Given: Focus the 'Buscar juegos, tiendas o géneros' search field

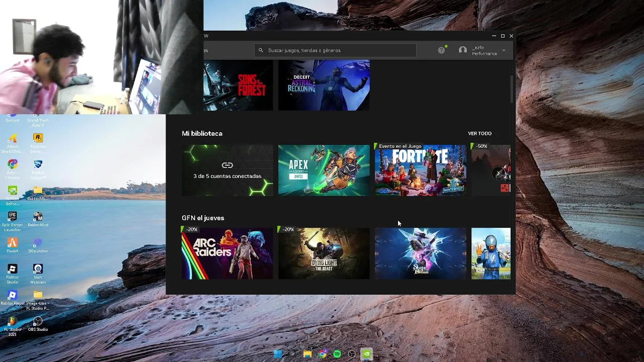Looking at the screenshot, I should (x=336, y=50).
